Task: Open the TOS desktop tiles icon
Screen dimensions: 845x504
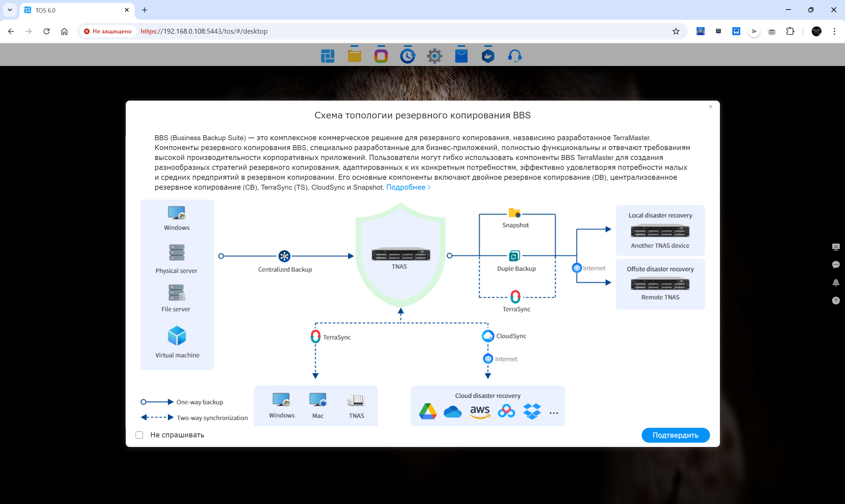Action: (327, 56)
